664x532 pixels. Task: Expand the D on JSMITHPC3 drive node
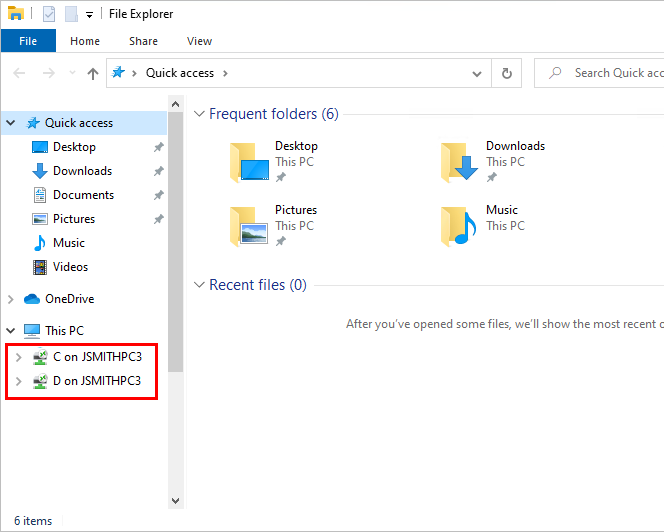18,381
